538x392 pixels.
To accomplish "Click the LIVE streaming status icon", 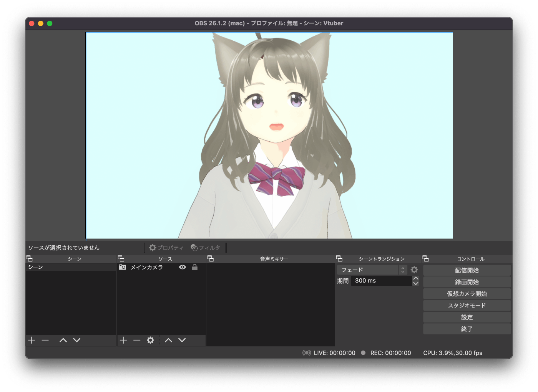I will click(x=307, y=353).
